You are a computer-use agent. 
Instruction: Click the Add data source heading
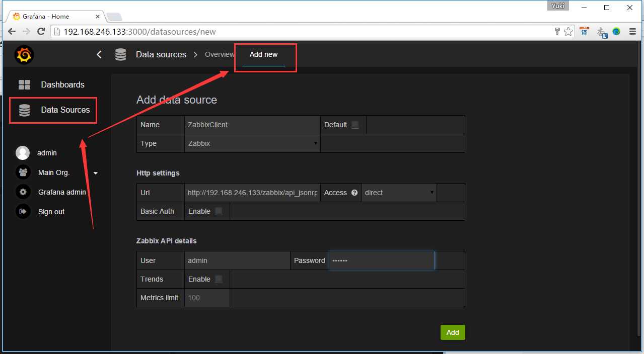coord(177,100)
